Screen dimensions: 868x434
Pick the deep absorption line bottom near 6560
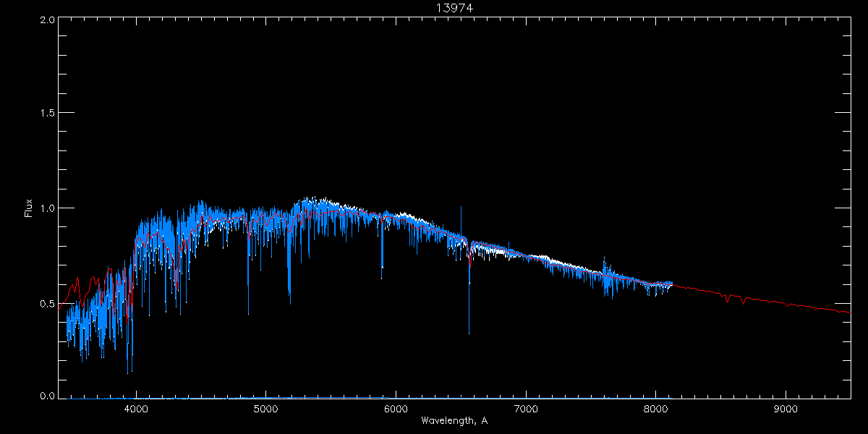(x=469, y=333)
